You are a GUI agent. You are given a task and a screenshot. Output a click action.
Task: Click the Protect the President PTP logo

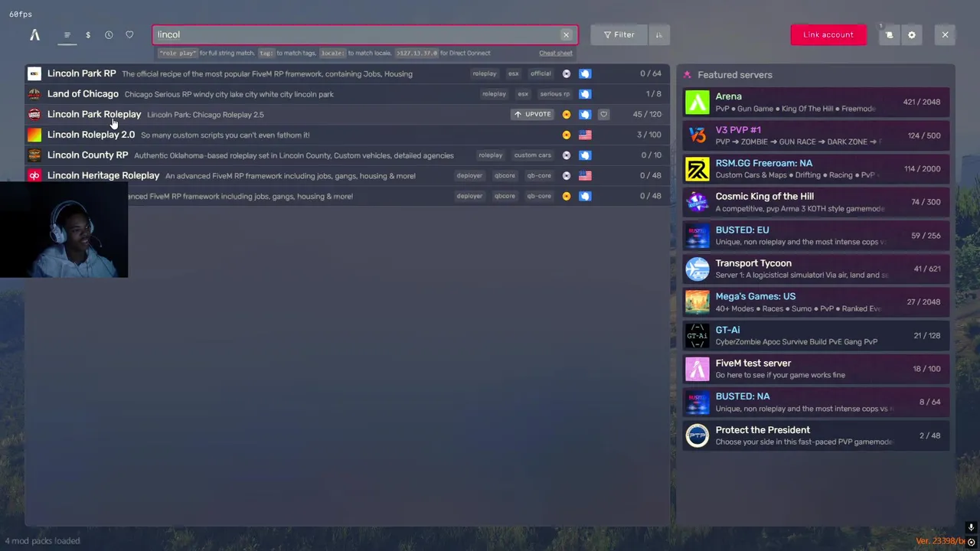click(697, 435)
